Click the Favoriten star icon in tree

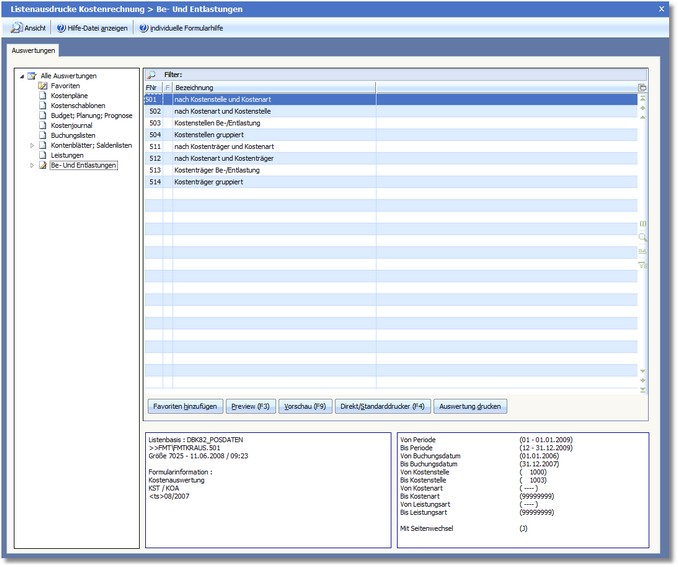pyautogui.click(x=43, y=86)
